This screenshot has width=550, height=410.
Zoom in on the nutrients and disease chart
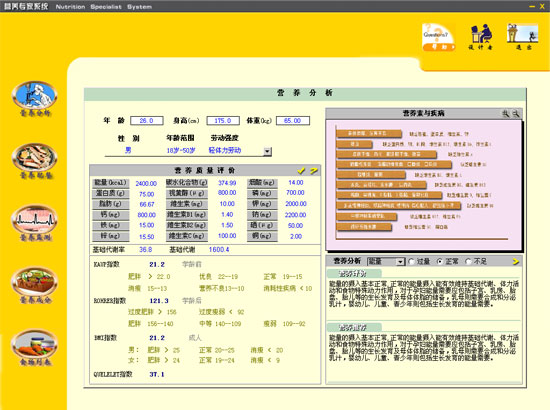505,114
